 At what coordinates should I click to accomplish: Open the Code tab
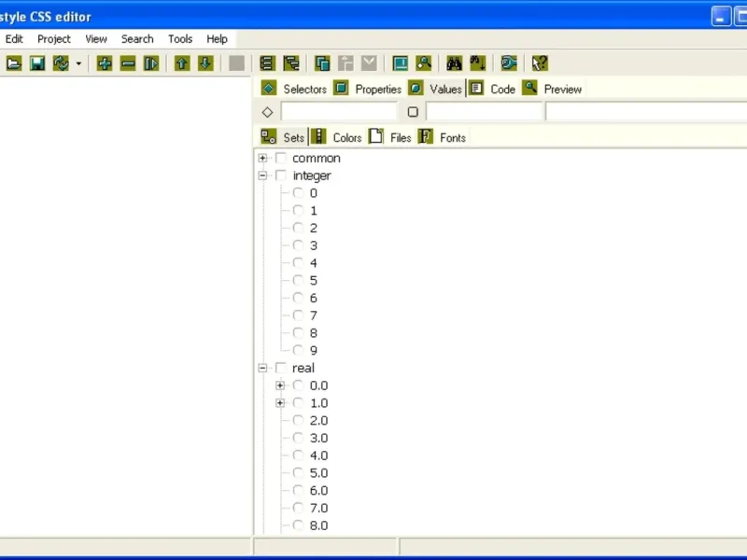tap(492, 89)
